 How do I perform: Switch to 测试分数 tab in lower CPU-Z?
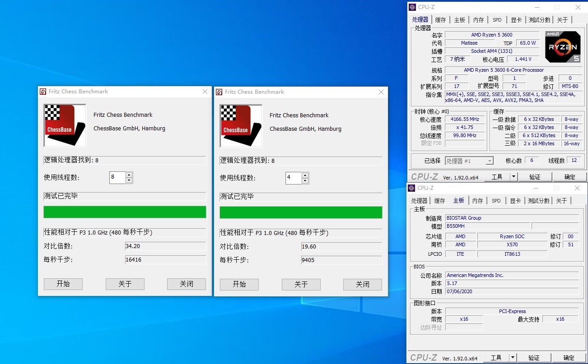(538, 201)
